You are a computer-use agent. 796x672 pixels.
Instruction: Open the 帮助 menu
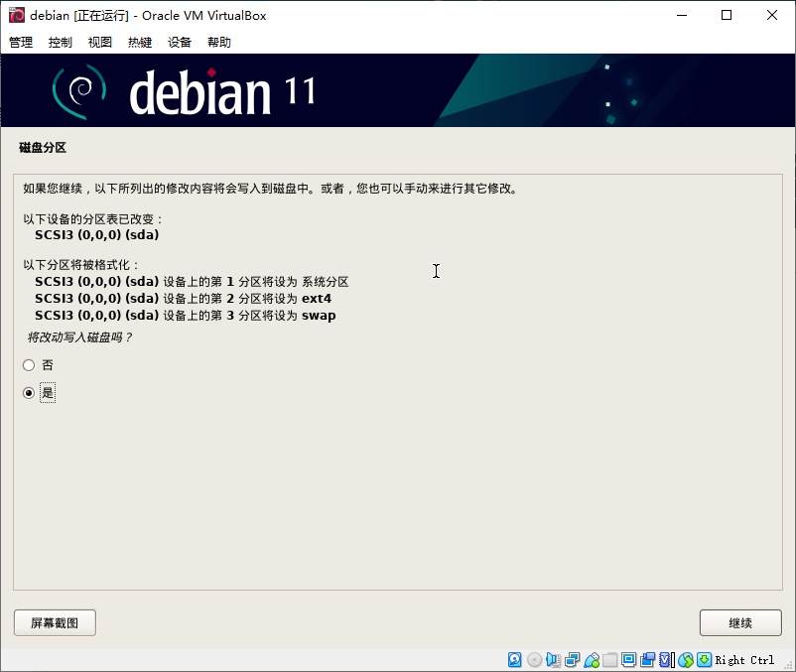point(219,42)
